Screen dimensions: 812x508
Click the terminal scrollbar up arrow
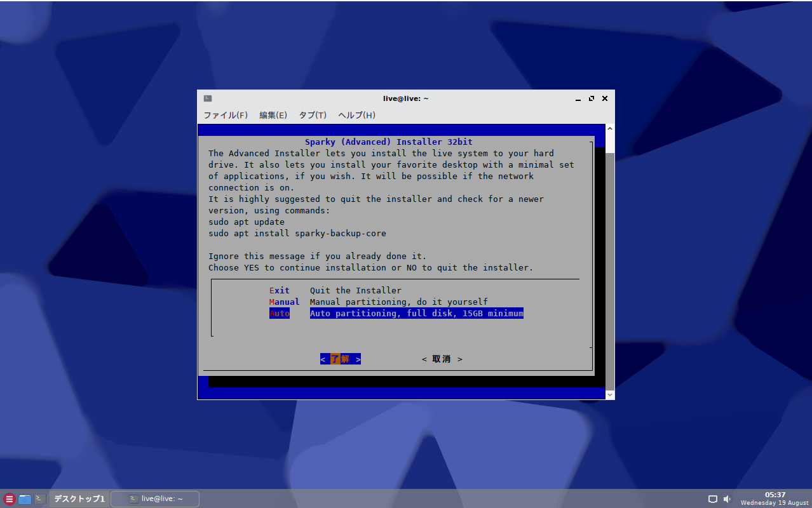point(610,129)
